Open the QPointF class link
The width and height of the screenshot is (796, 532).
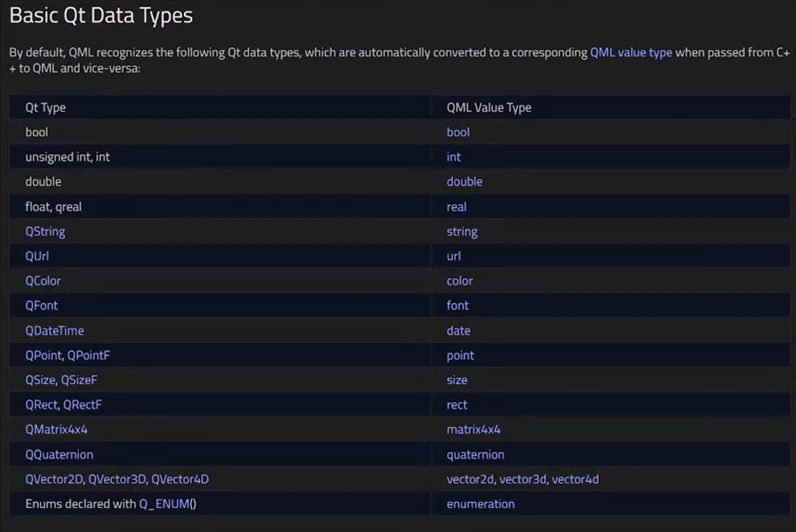point(89,356)
